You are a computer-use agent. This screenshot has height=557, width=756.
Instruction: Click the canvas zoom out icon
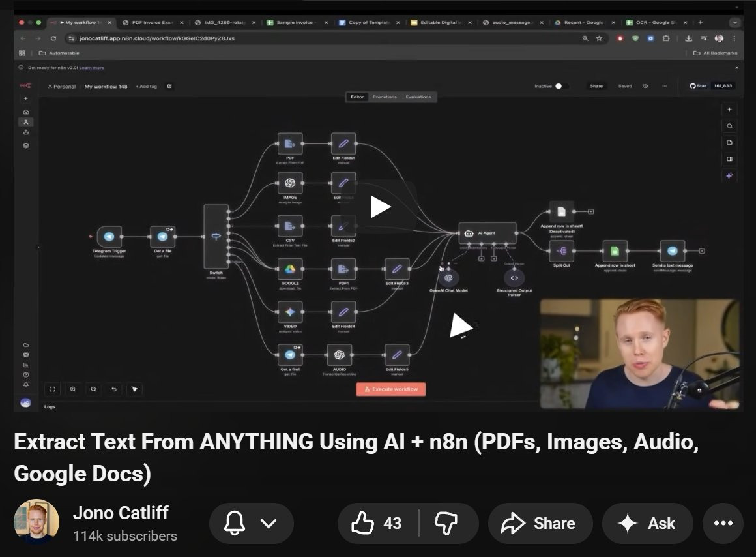pyautogui.click(x=94, y=389)
